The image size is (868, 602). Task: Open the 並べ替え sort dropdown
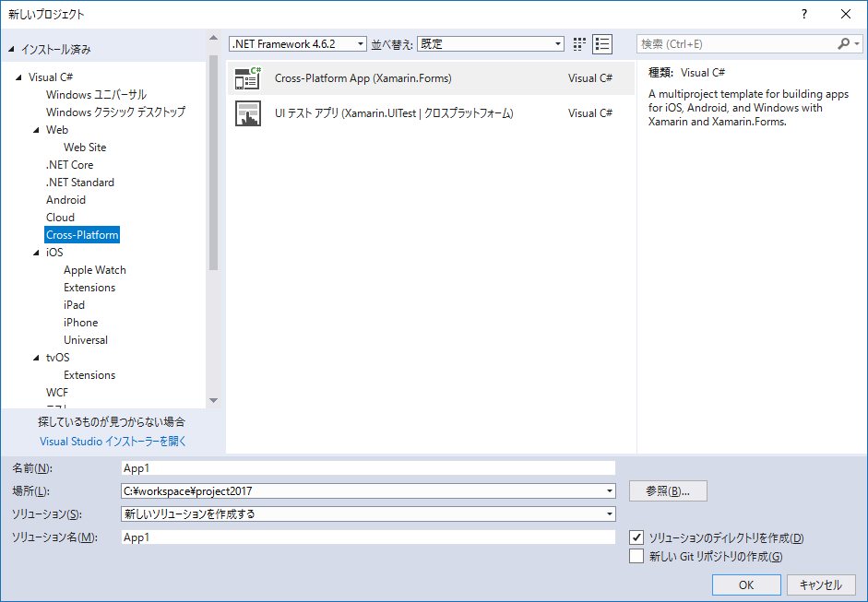click(556, 43)
